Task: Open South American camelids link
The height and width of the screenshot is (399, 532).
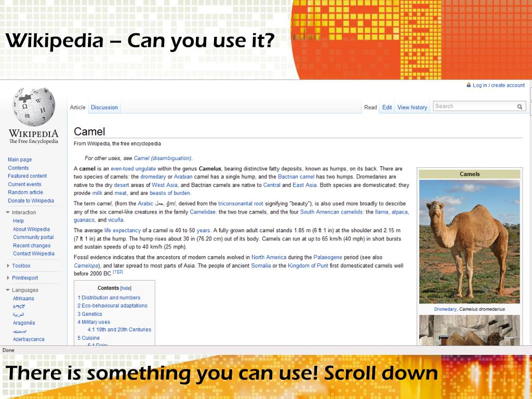Action: click(331, 212)
